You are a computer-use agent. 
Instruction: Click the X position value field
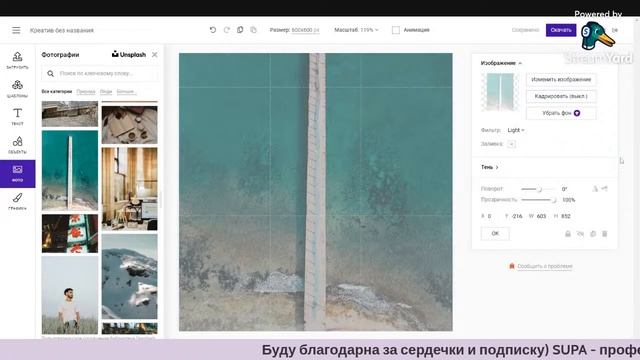click(x=489, y=216)
